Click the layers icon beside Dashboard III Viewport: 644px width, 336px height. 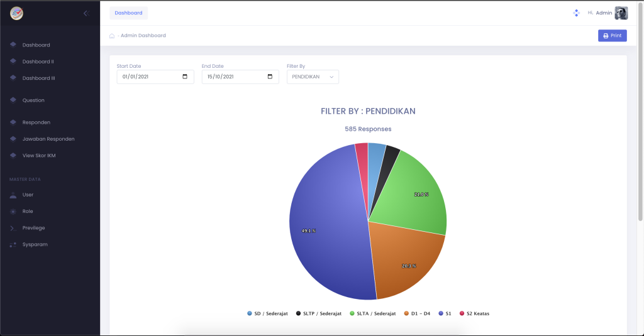coord(13,77)
